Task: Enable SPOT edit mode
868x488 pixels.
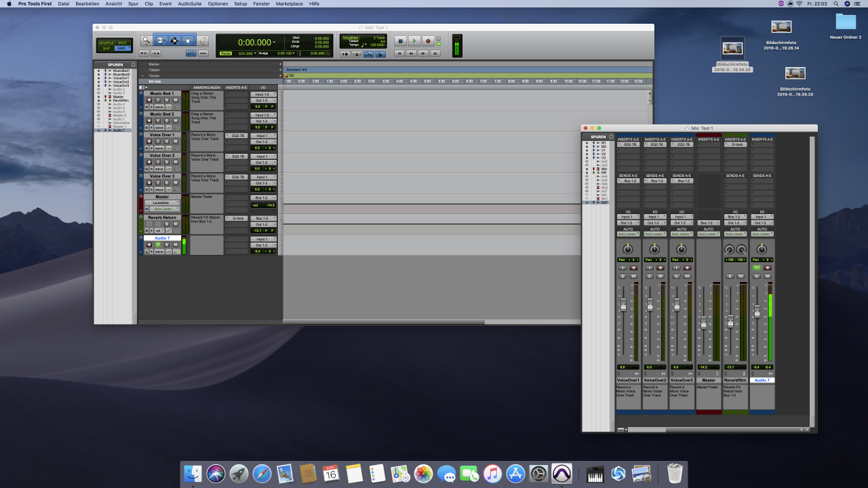Action: tap(123, 43)
